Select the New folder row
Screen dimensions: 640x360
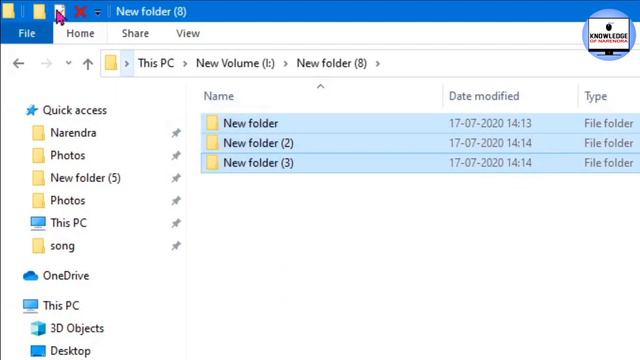[x=420, y=123]
